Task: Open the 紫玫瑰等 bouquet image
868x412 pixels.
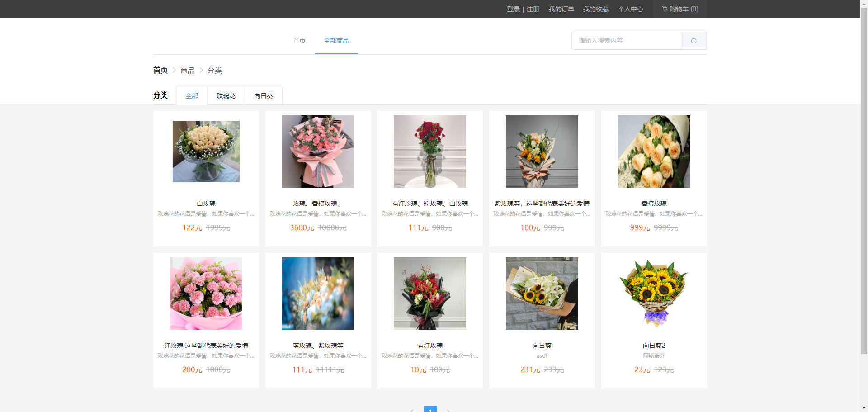Action: [542, 152]
